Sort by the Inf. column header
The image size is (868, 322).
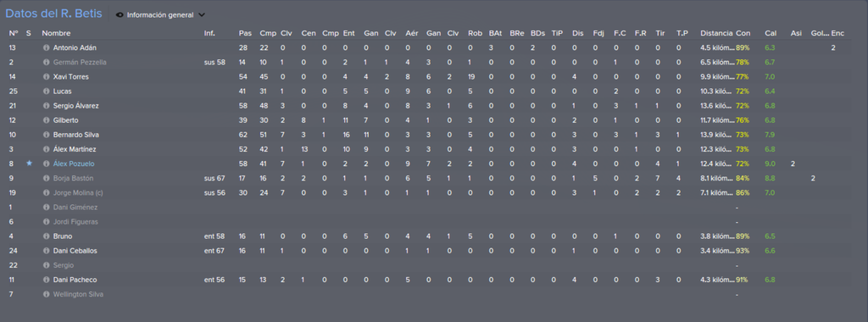click(x=209, y=33)
